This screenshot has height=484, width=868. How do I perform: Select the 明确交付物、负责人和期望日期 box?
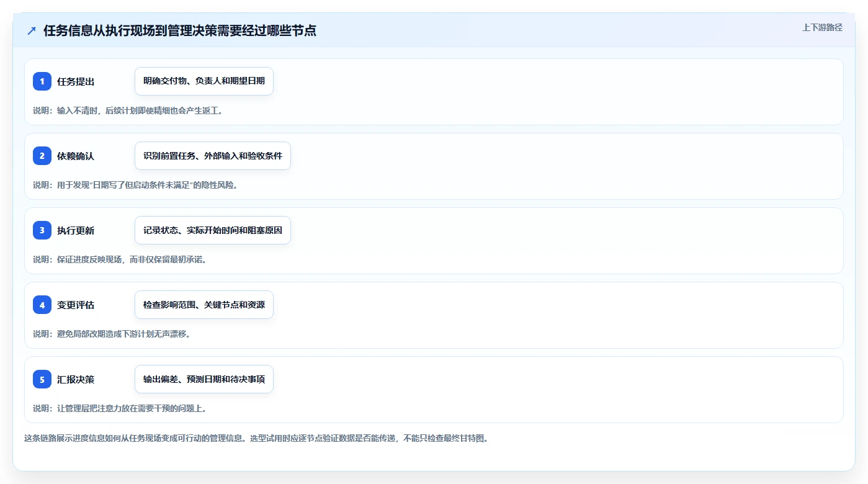click(x=204, y=81)
